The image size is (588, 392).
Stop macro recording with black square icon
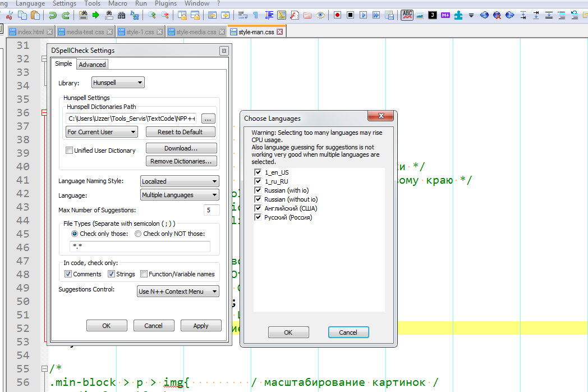pos(350,15)
